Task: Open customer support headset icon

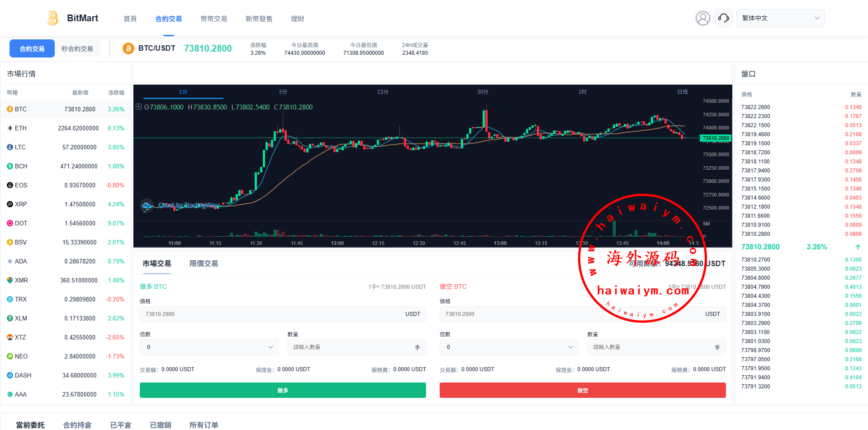Action: 723,18
